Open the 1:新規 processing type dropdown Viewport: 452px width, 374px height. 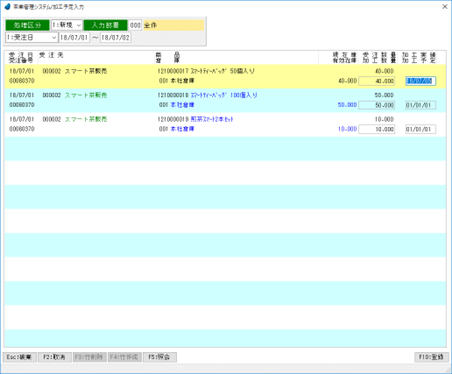pyautogui.click(x=67, y=25)
